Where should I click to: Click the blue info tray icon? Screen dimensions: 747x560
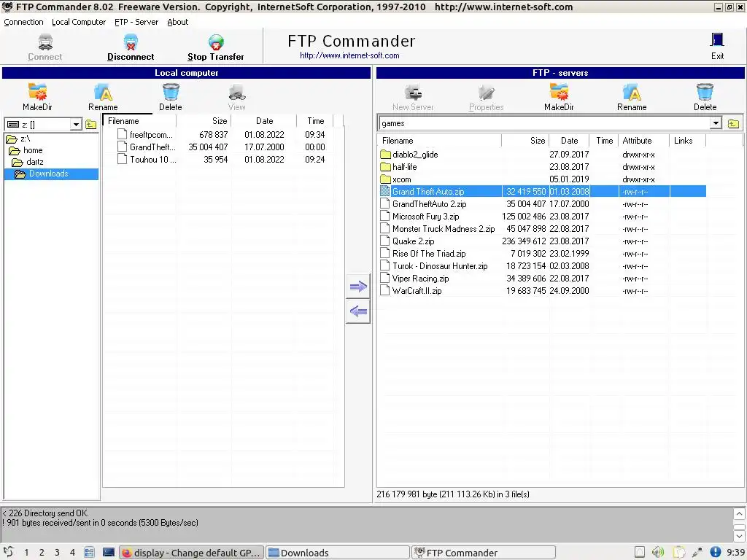[715, 553]
